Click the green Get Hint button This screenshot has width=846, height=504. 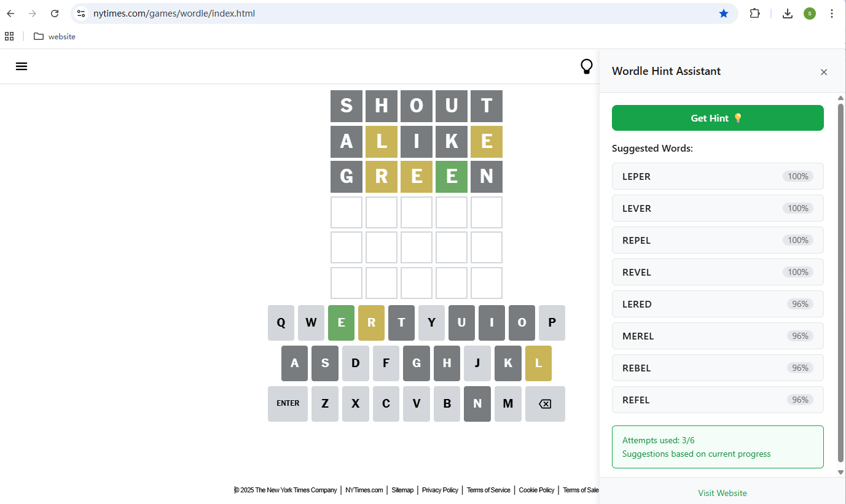(x=718, y=118)
